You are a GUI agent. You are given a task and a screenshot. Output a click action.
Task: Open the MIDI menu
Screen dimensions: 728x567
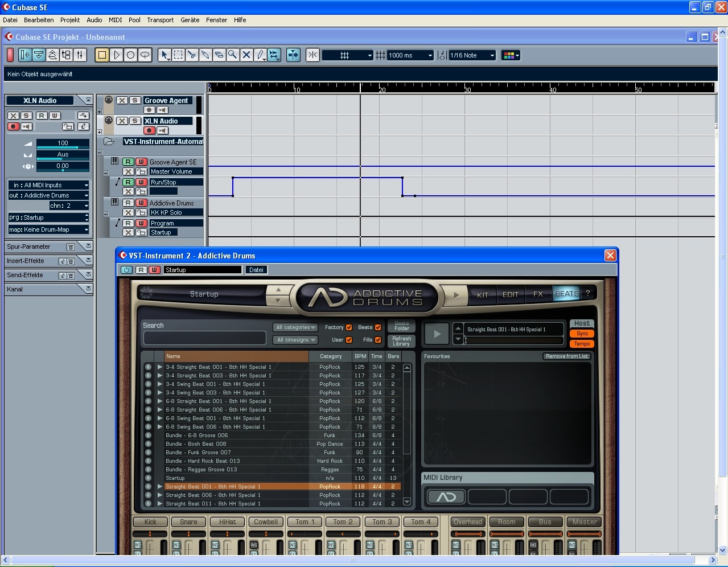coord(116,20)
